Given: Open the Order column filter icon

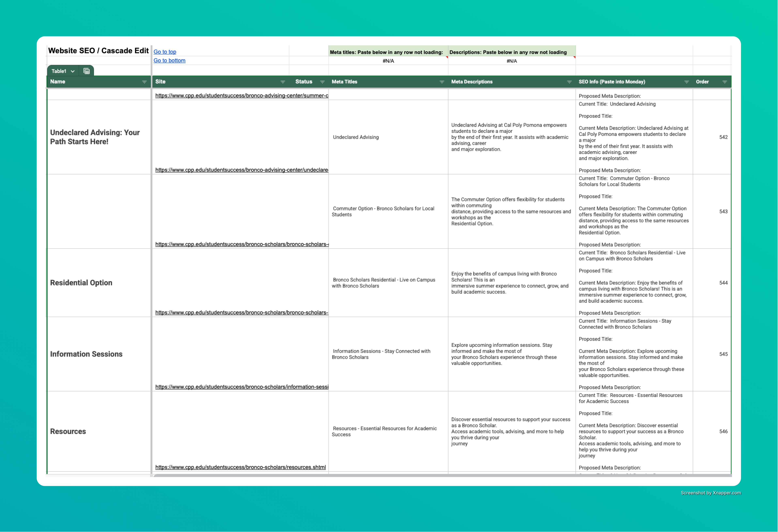Looking at the screenshot, I should [725, 82].
